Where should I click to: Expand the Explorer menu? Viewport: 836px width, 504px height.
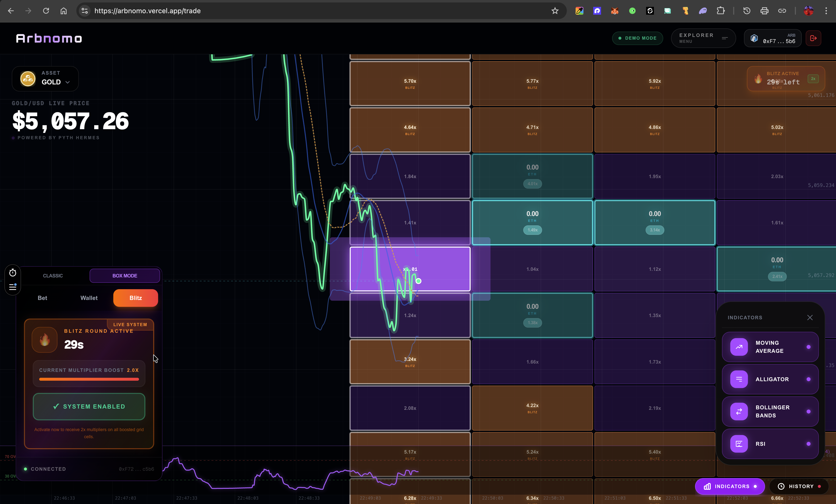click(x=703, y=38)
